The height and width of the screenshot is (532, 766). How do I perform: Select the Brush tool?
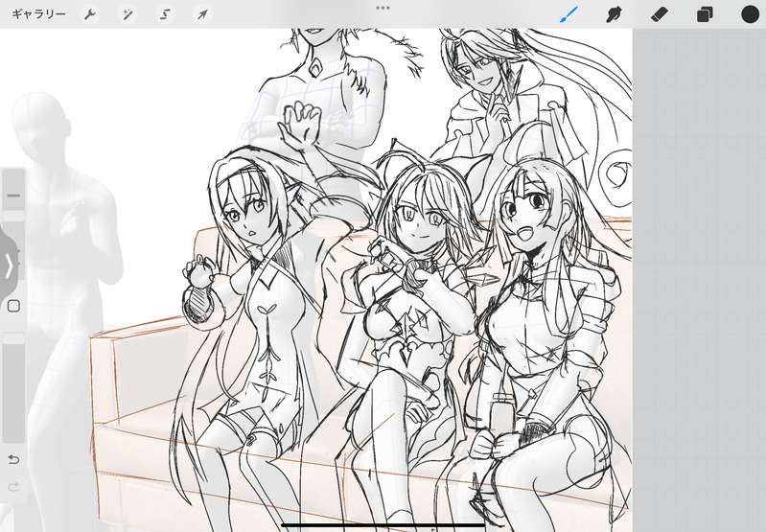[x=569, y=14]
